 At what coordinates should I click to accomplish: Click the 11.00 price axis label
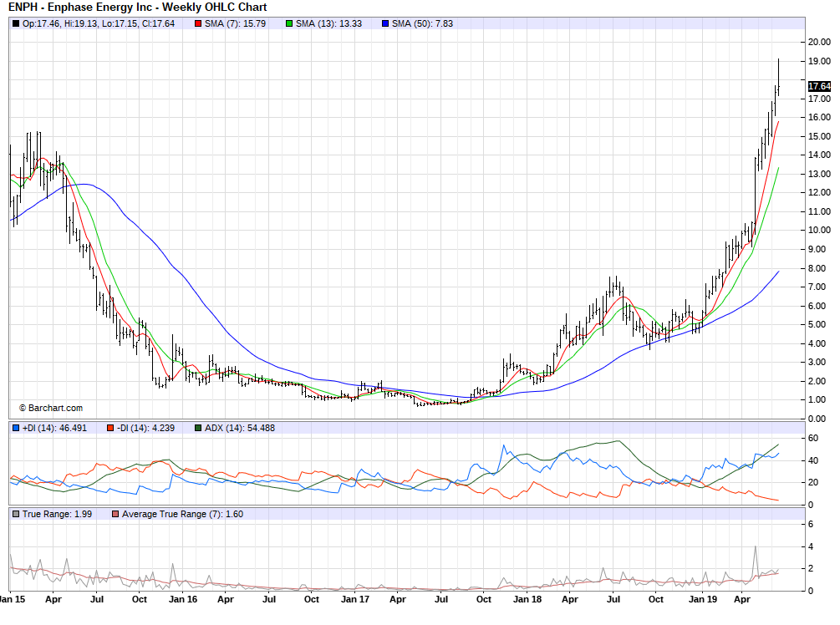pos(819,211)
